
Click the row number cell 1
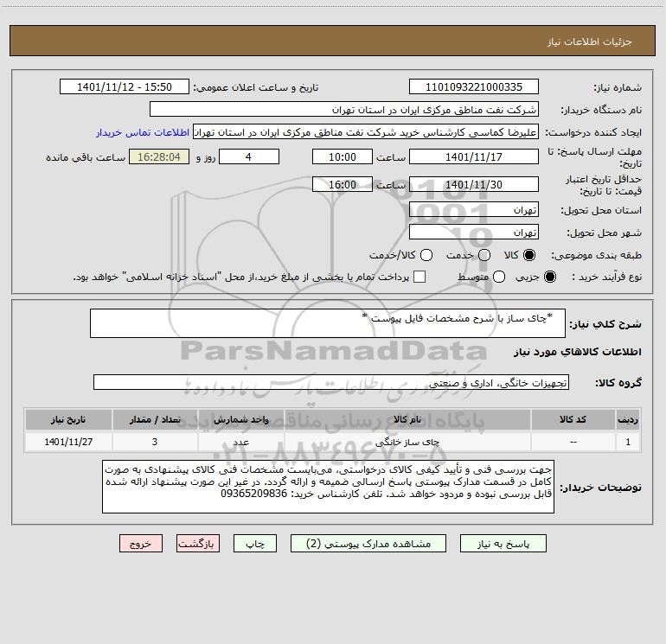(628, 442)
